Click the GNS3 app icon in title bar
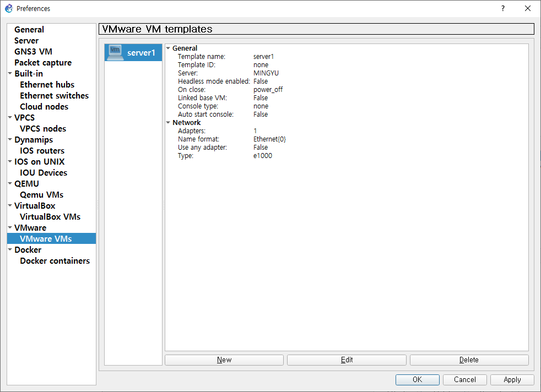541x392 pixels. point(9,8)
